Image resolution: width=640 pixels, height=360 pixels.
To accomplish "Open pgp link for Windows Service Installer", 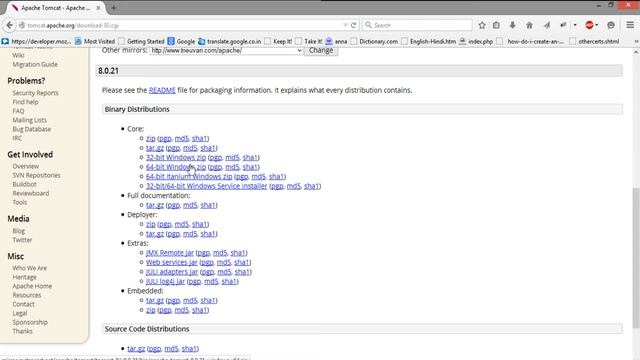I will [277, 186].
